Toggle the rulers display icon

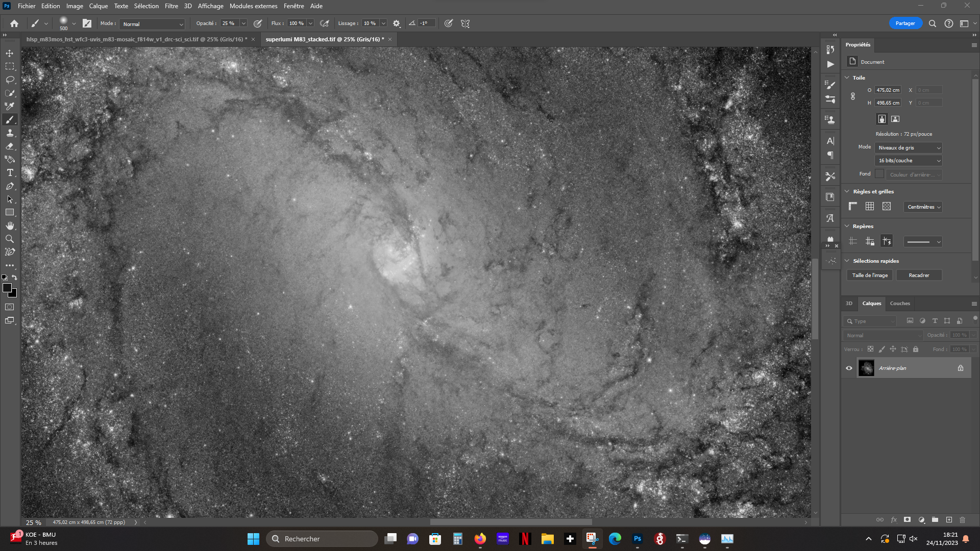click(853, 206)
